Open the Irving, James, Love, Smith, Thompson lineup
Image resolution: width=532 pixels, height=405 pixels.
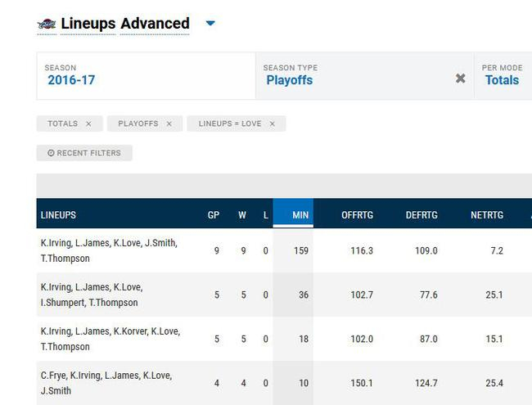pos(109,250)
